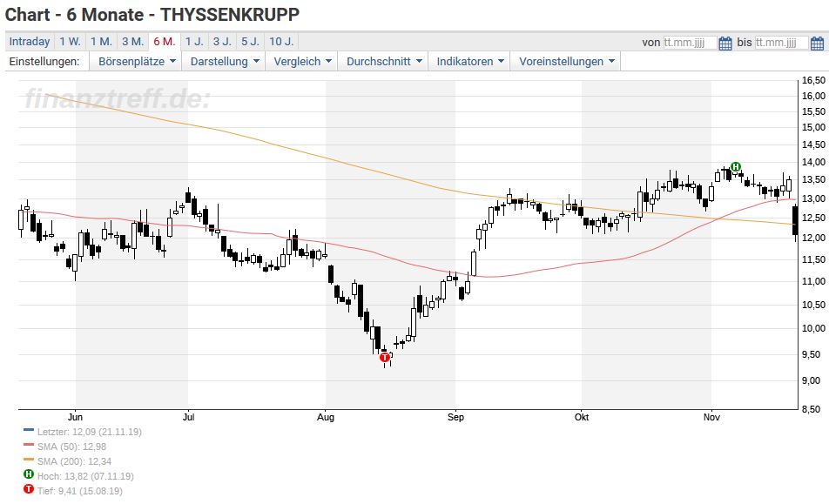Open the Durchschnitt dropdown
Screen dimensions: 829x504
tap(384, 61)
